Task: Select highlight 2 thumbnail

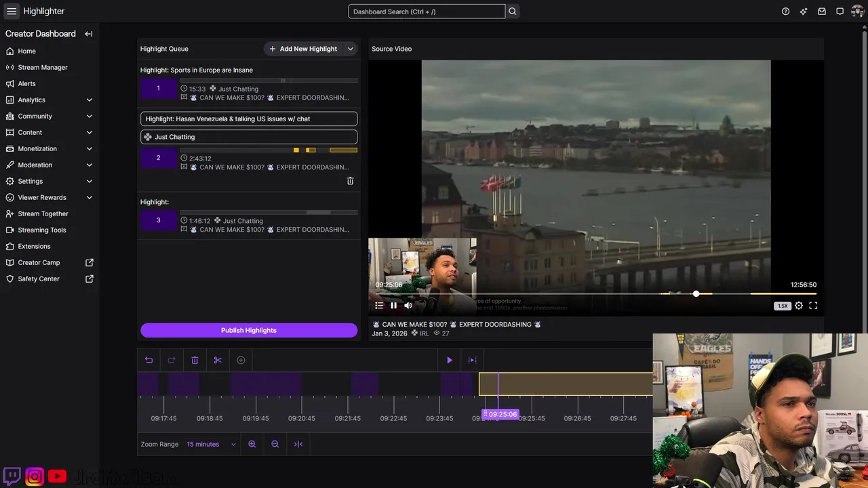Action: 159,158
